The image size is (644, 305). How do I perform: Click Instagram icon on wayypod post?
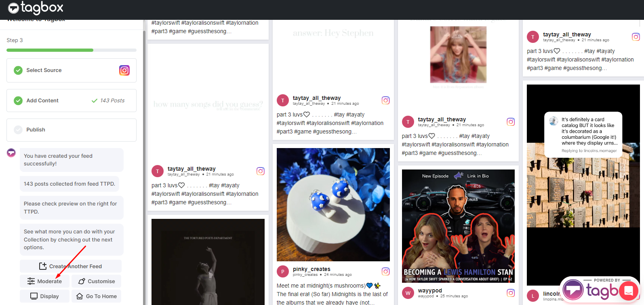click(x=511, y=293)
